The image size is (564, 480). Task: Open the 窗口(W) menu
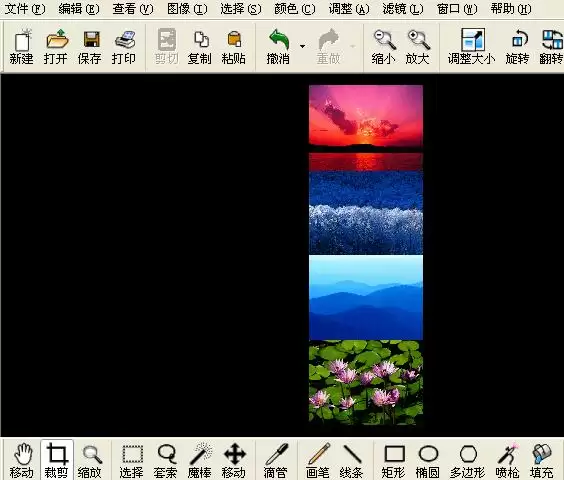pos(457,9)
